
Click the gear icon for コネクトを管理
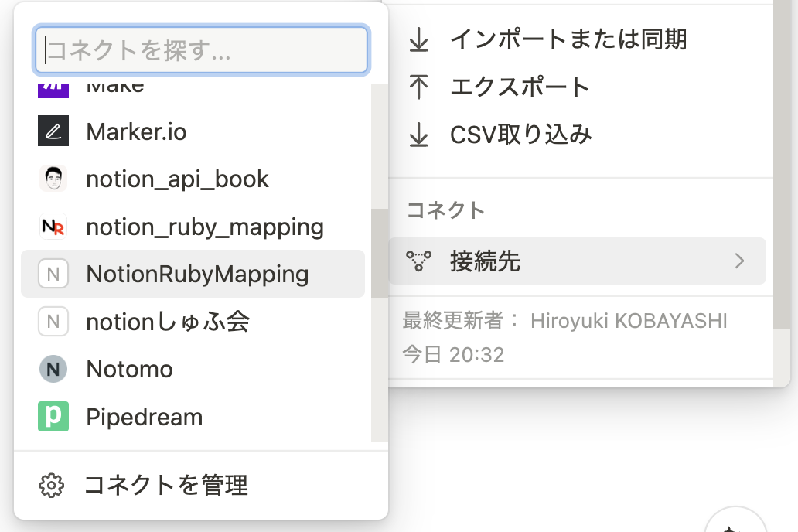[51, 485]
